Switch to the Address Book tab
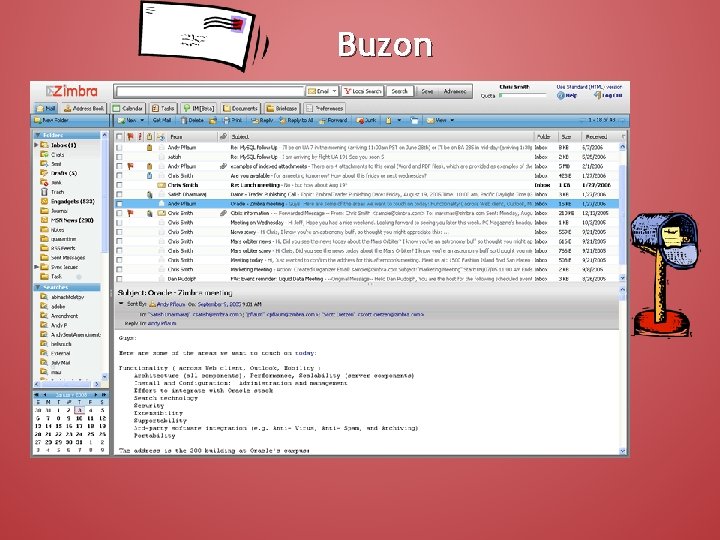The width and height of the screenshot is (720, 540). click(x=83, y=108)
